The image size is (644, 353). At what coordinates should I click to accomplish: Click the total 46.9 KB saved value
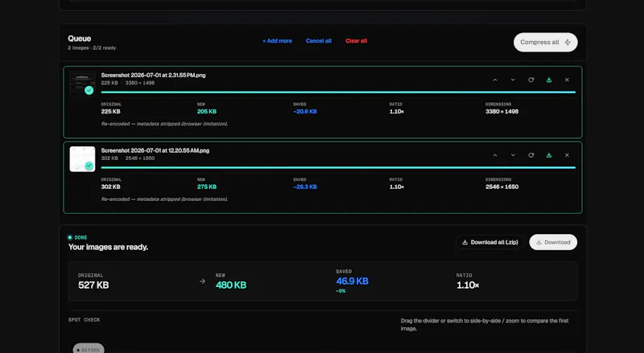[352, 281]
